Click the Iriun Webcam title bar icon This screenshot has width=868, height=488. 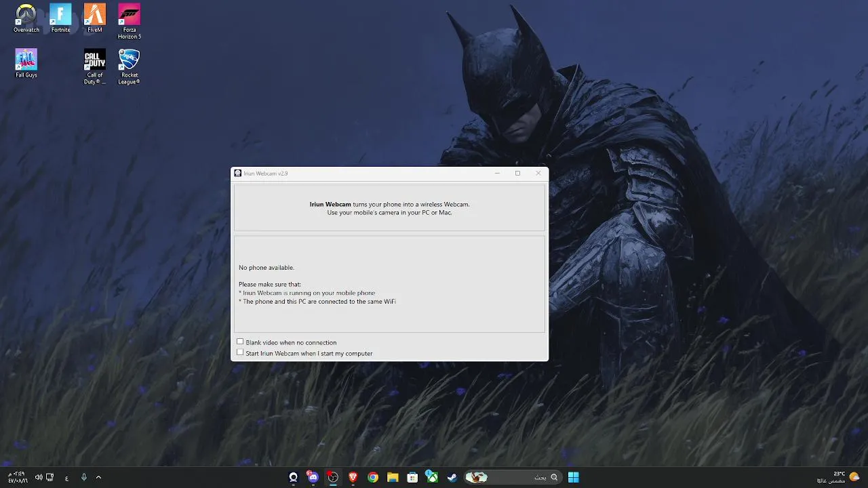tap(238, 174)
